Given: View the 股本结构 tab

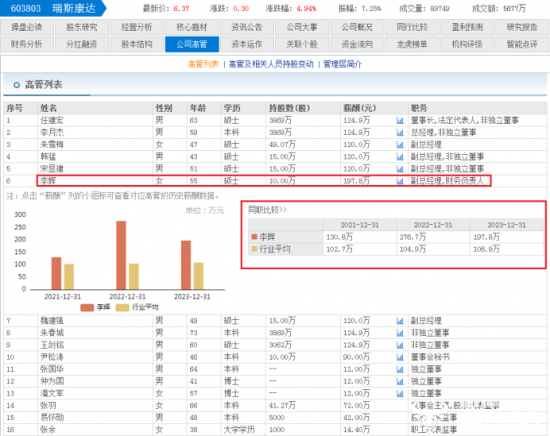Looking at the screenshot, I should (137, 44).
